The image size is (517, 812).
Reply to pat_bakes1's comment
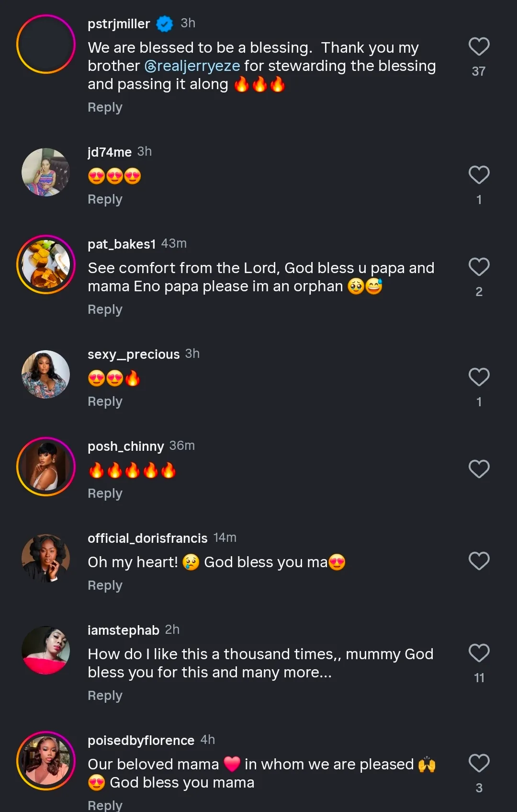click(x=105, y=309)
